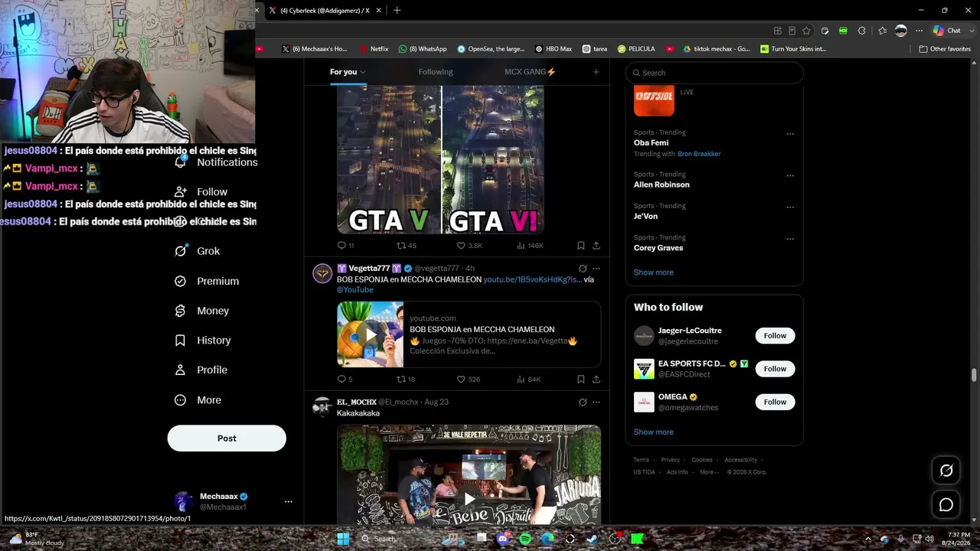980x551 pixels.
Task: Open History in the sidebar
Action: [x=203, y=341]
